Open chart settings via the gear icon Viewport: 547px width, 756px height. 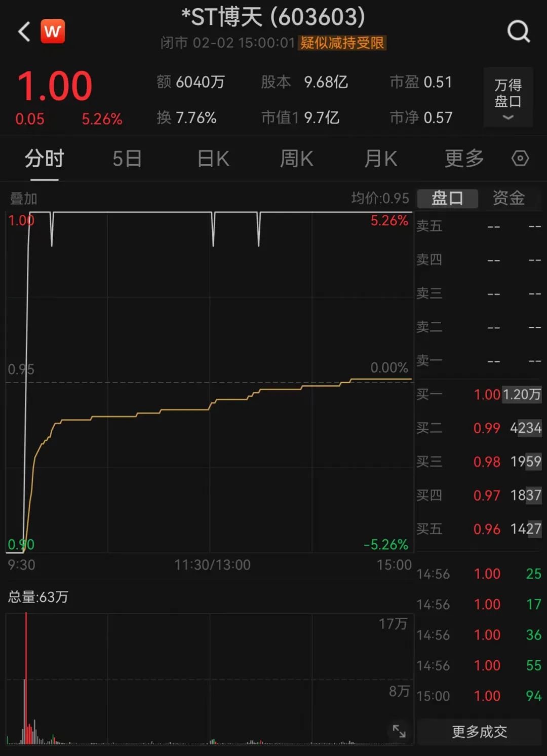coord(520,159)
